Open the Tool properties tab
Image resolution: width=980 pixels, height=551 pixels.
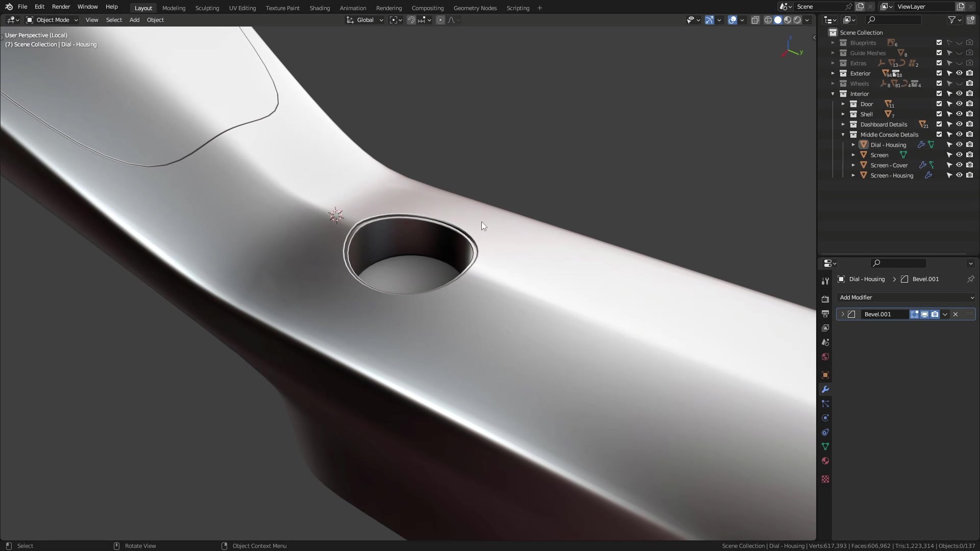[x=825, y=281]
